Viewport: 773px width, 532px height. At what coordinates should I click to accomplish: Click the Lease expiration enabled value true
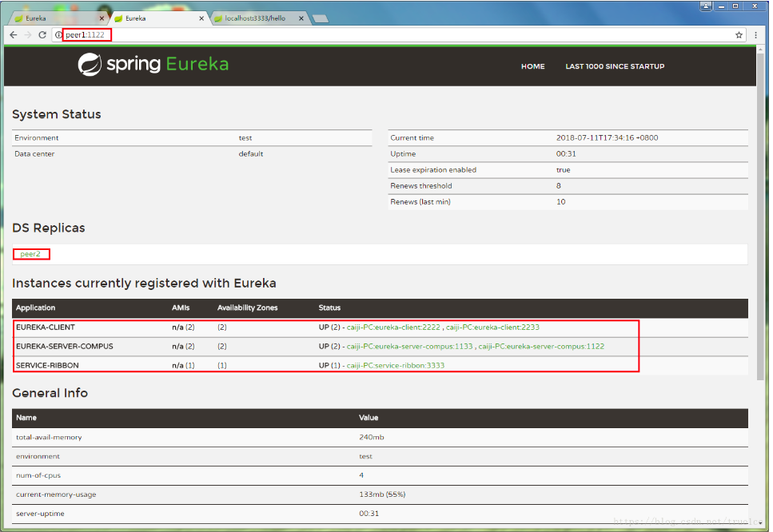[564, 170]
